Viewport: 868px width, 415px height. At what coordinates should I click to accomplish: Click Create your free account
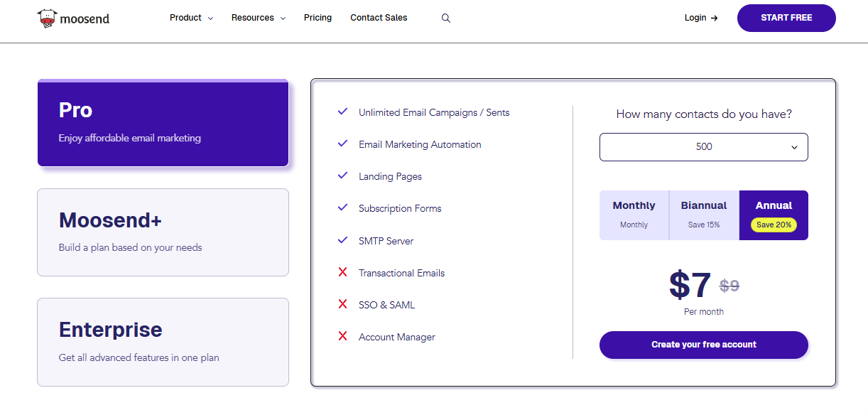pos(703,345)
